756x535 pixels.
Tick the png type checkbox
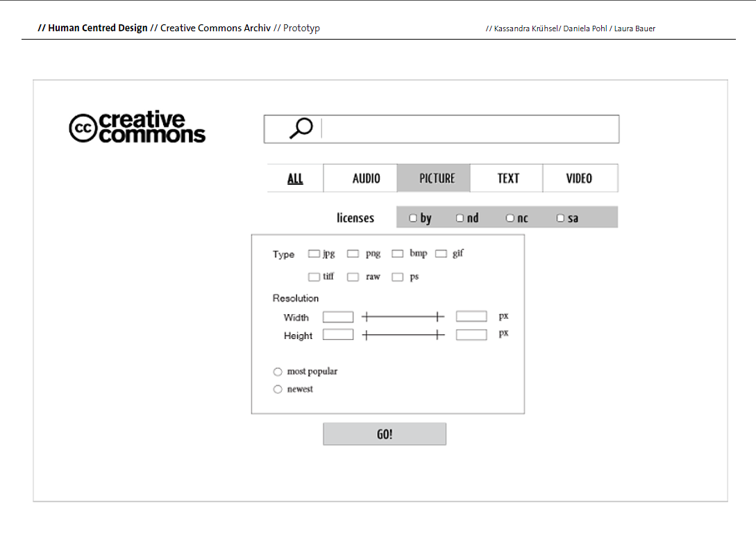tap(353, 254)
